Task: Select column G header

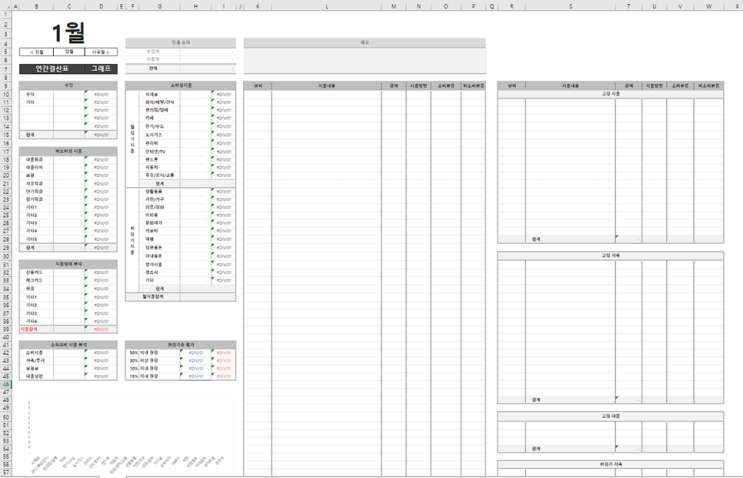Action: pos(159,6)
